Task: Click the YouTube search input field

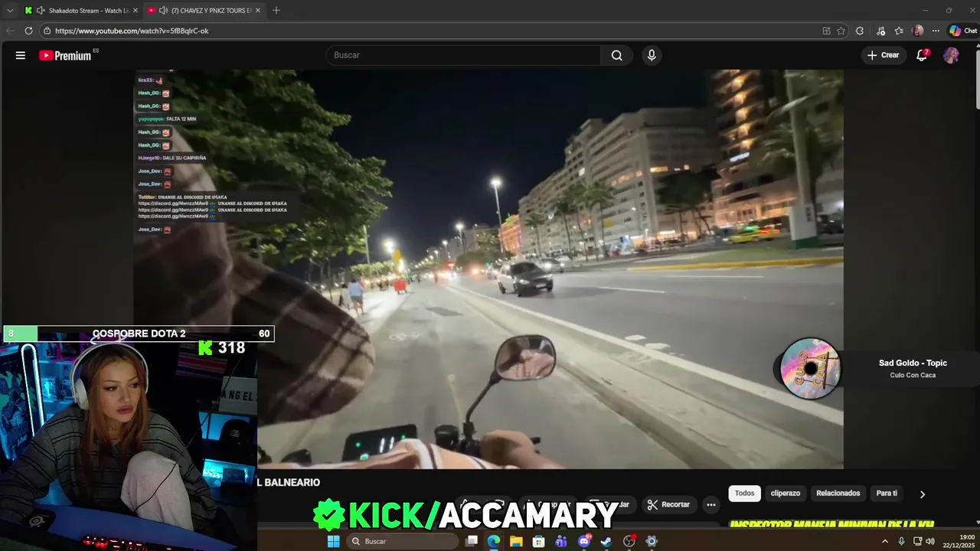Action: click(464, 55)
